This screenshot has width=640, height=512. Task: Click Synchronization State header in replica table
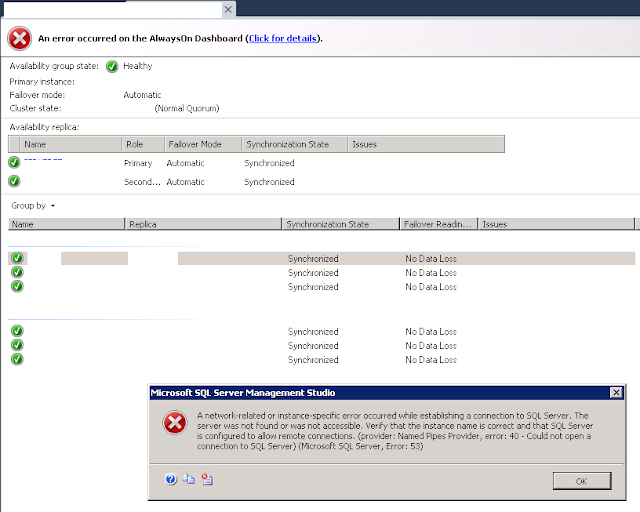[294, 144]
